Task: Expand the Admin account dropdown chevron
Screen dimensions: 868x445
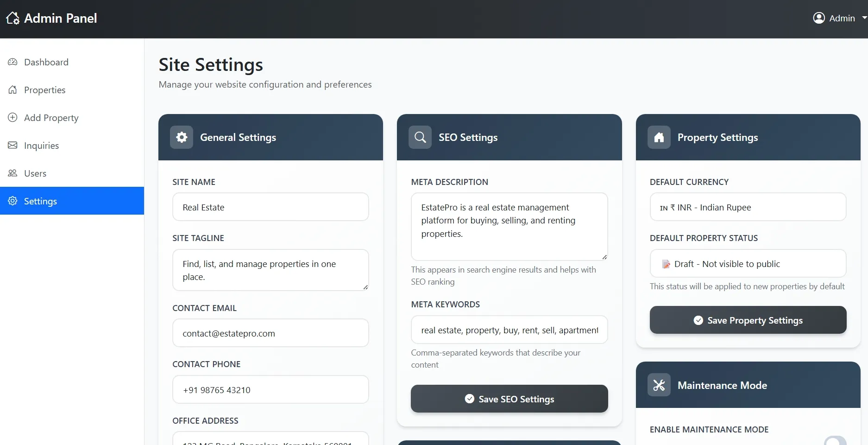Action: [863, 18]
